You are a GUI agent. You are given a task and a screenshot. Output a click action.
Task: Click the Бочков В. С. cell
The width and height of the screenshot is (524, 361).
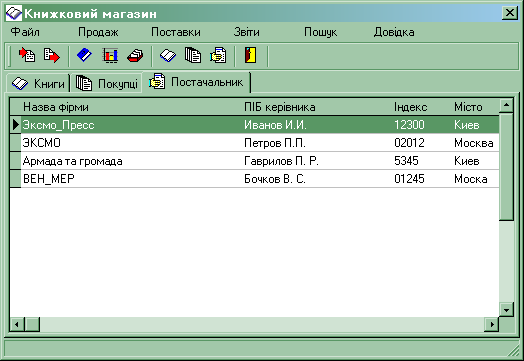pyautogui.click(x=317, y=179)
